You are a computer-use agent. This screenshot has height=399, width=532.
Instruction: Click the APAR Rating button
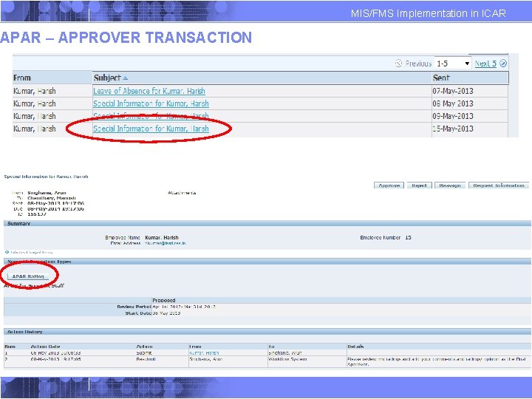[28, 276]
